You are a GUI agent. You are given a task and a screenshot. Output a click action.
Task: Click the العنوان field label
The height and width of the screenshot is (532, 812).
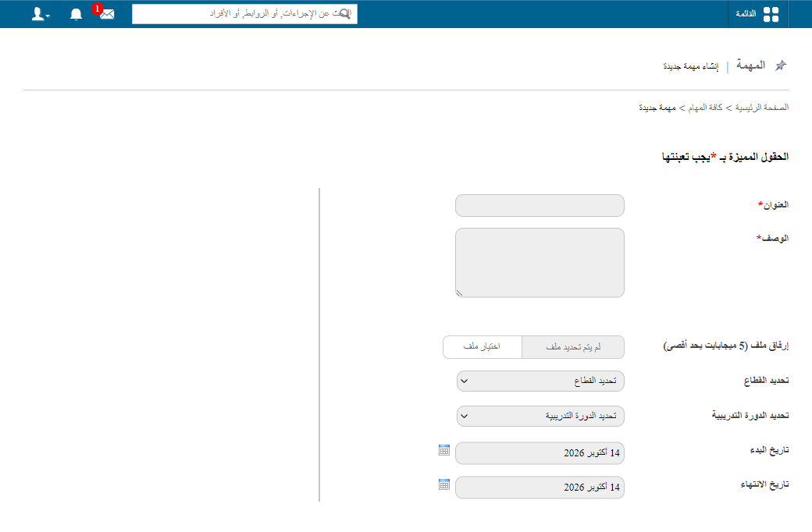773,205
